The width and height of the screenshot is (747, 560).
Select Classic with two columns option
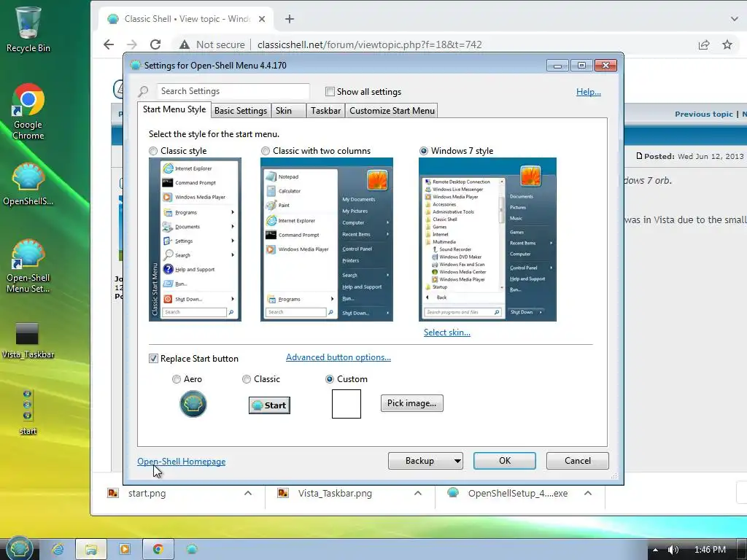pos(266,151)
